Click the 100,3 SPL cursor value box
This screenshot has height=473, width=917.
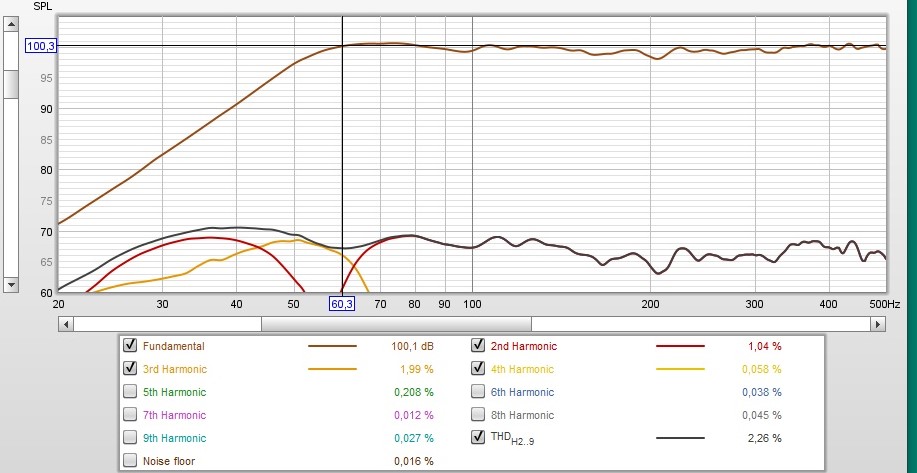(x=40, y=46)
